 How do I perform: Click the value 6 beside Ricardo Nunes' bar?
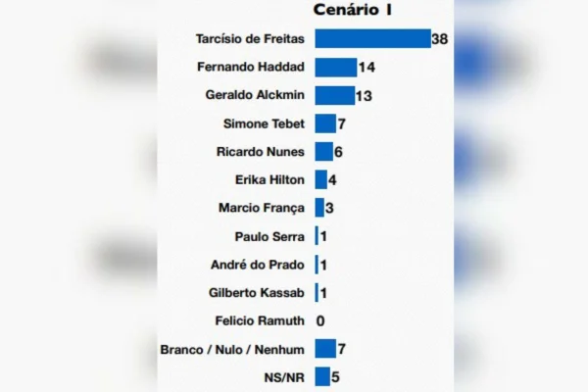(x=338, y=152)
